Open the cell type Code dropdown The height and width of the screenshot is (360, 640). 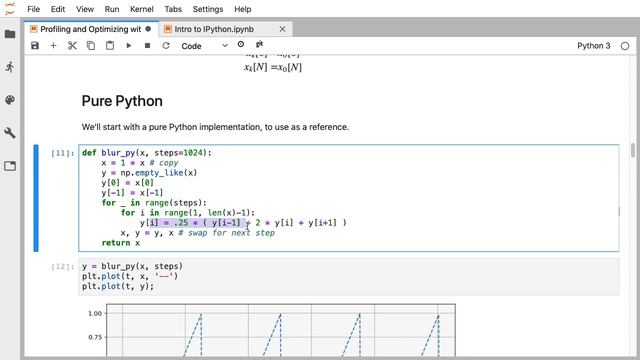coord(204,46)
